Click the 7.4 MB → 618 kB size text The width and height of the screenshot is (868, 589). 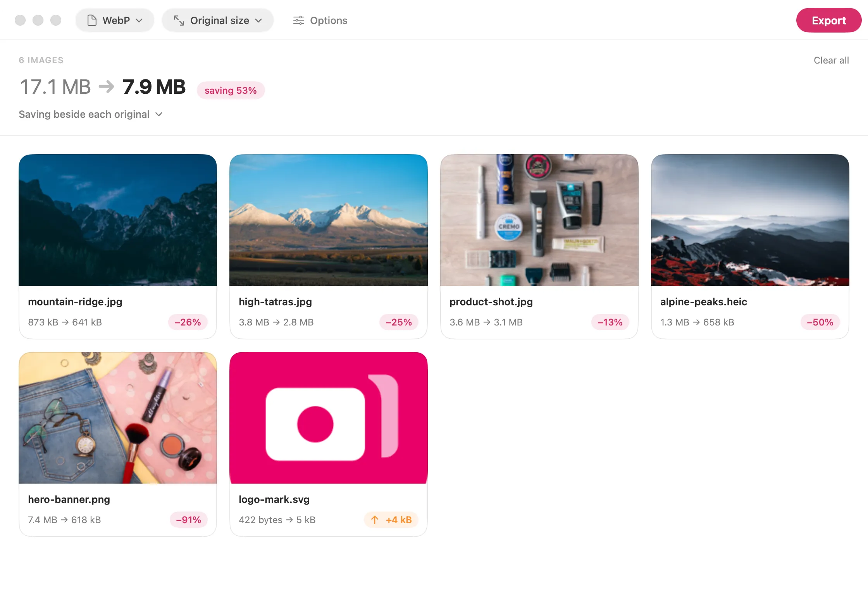click(64, 520)
